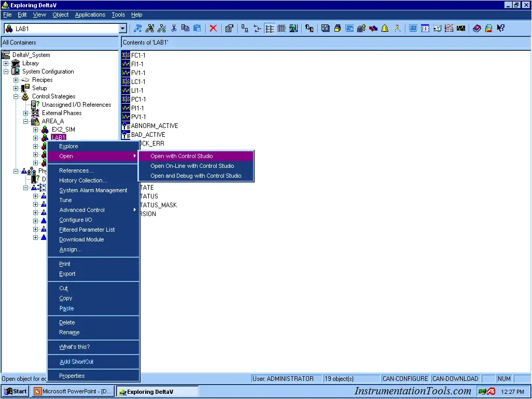Screen dimensions: 532x399
Task: Open the purple help book toolbar icon
Action: [477, 28]
